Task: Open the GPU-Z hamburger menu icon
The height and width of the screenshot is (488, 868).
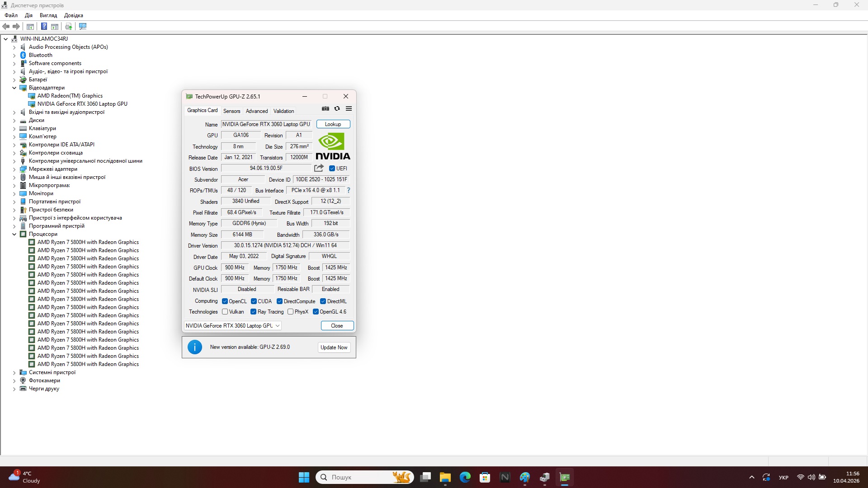Action: coord(349,108)
